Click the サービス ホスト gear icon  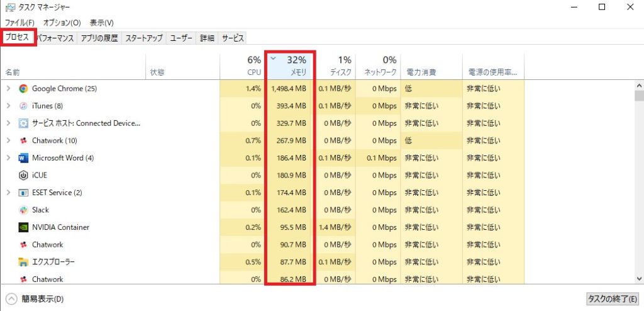[x=23, y=123]
